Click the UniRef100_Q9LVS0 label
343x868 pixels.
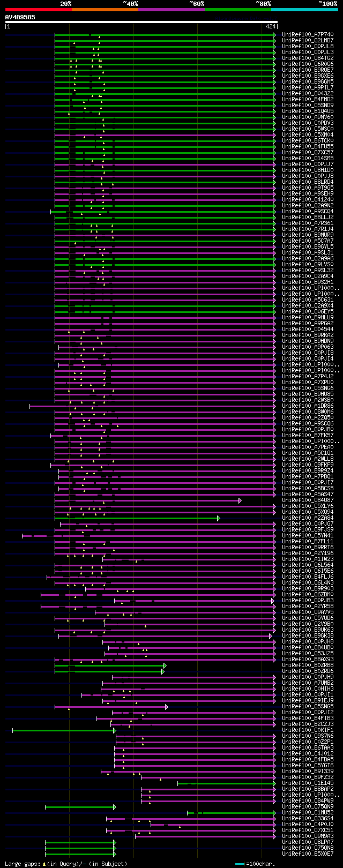(308, 264)
